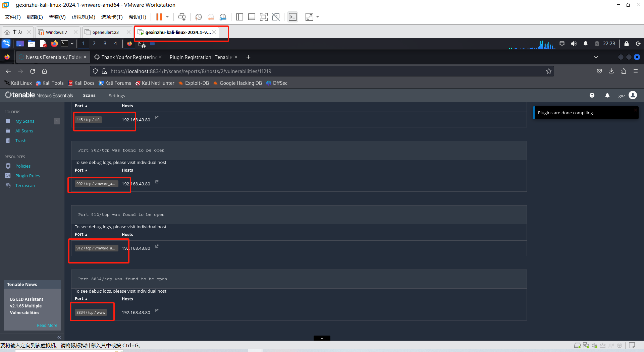The image size is (644, 352).
Task: Open the Google Hacking DB bookmark
Action: click(x=237, y=83)
